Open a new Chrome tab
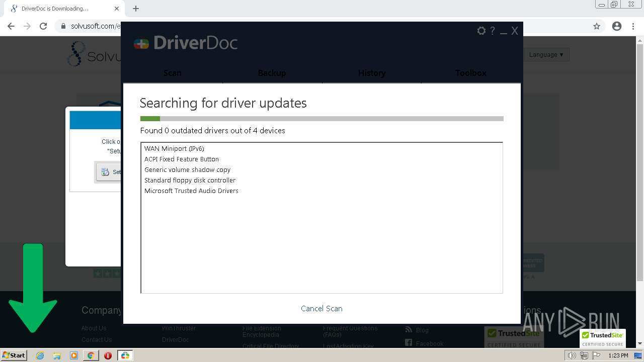Viewport: 644px width, 362px height. [136, 9]
